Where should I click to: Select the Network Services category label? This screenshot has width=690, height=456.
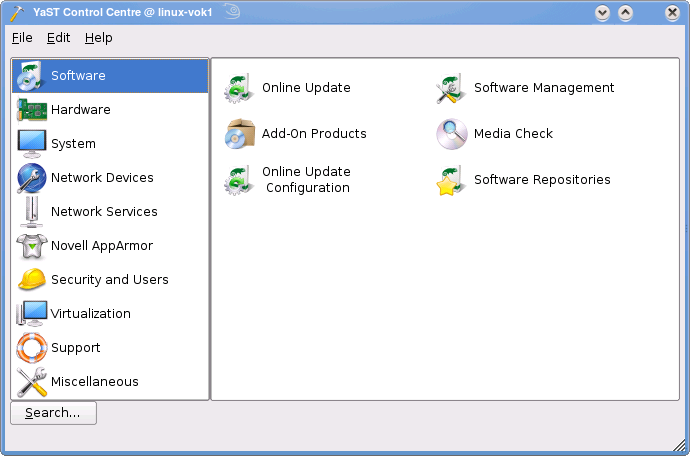pos(104,211)
